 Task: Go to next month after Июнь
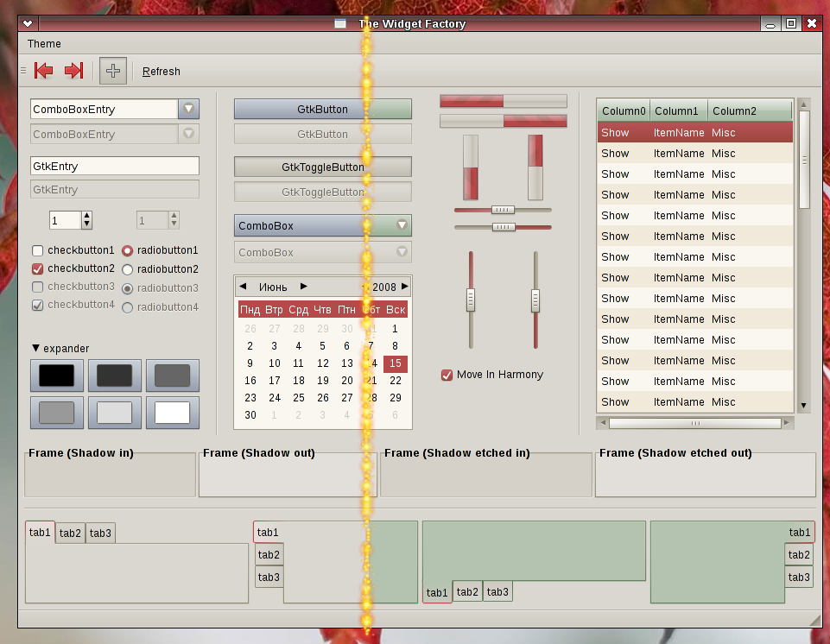(303, 287)
